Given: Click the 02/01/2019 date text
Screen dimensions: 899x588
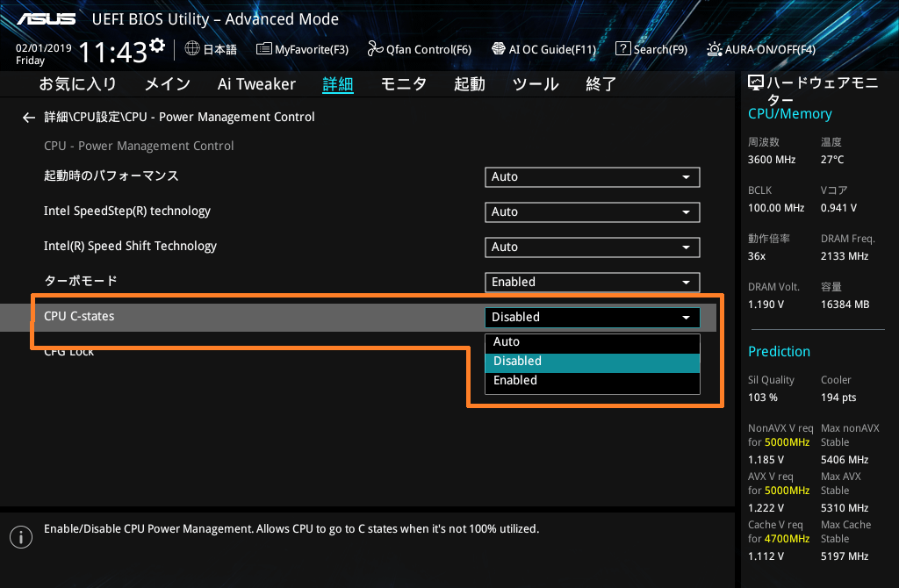Looking at the screenshot, I should coord(44,48).
